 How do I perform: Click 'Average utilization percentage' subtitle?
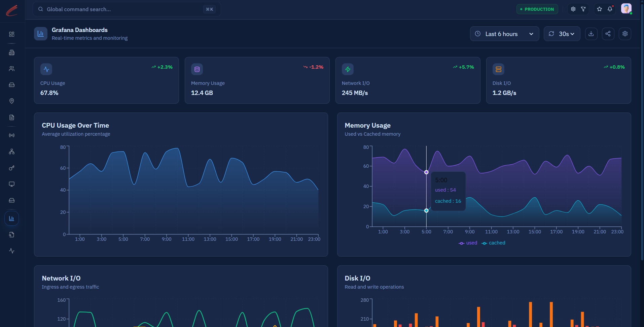76,134
